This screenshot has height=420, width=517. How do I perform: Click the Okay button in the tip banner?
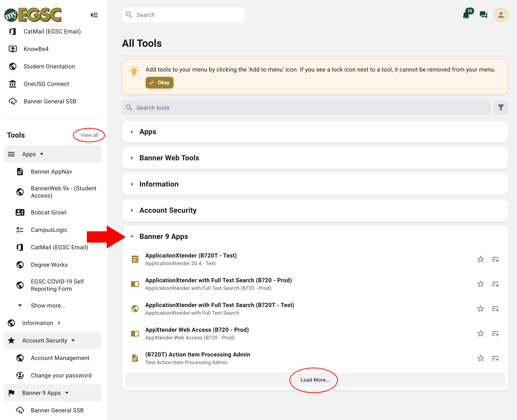(159, 83)
